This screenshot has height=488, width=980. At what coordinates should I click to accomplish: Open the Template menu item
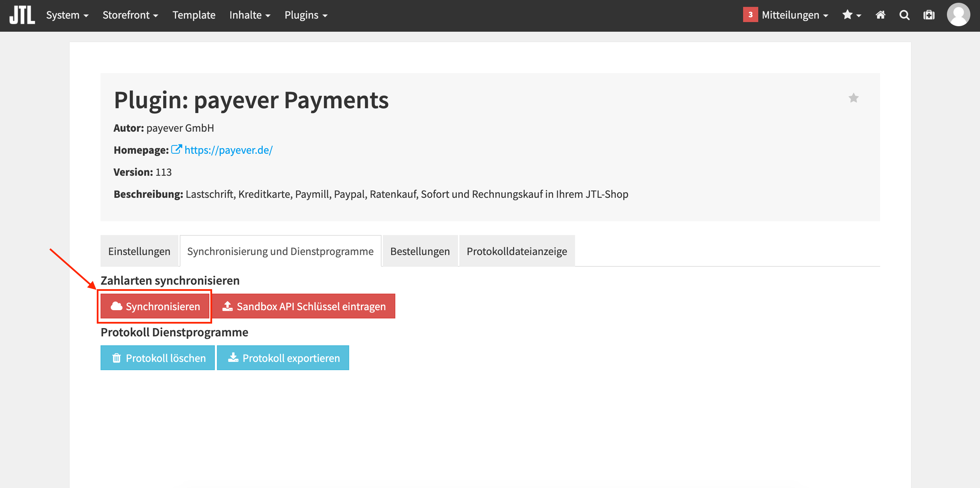[x=194, y=15]
